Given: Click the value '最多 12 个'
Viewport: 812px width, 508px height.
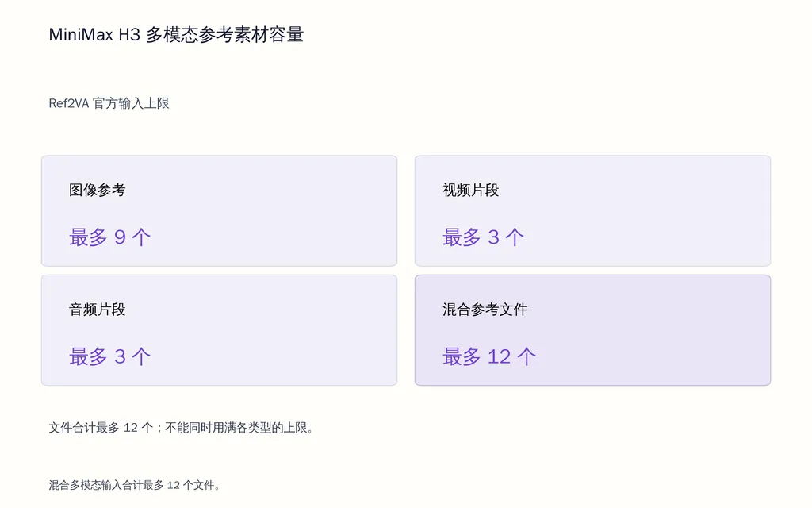Looking at the screenshot, I should 489,356.
